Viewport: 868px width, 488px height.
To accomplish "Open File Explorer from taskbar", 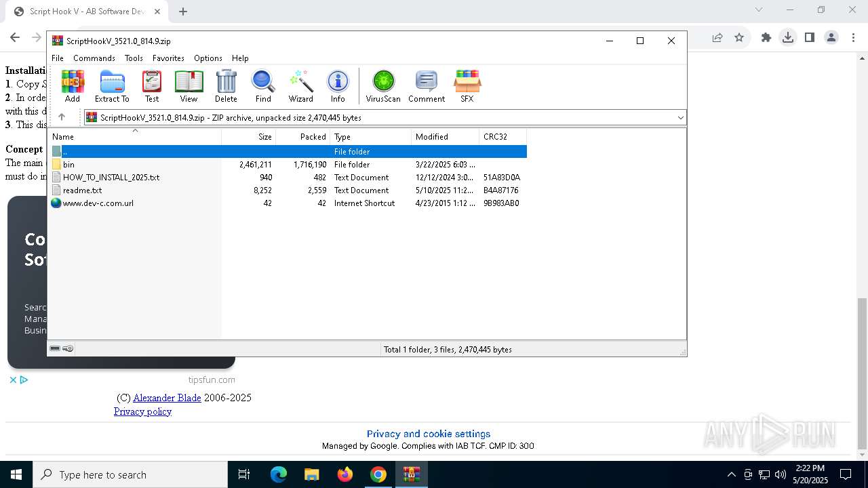I will [312, 474].
